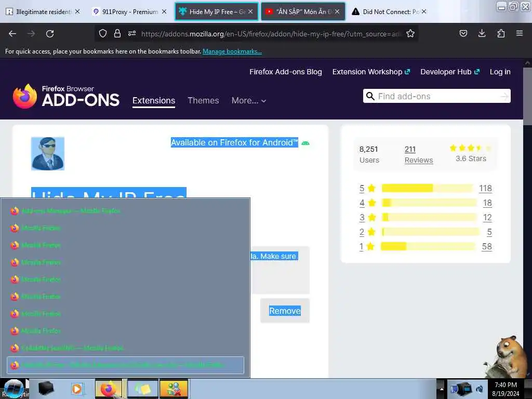This screenshot has height=399, width=532.
Task: Submit search with the arrow in Find add-ons
Action: pyautogui.click(x=504, y=96)
